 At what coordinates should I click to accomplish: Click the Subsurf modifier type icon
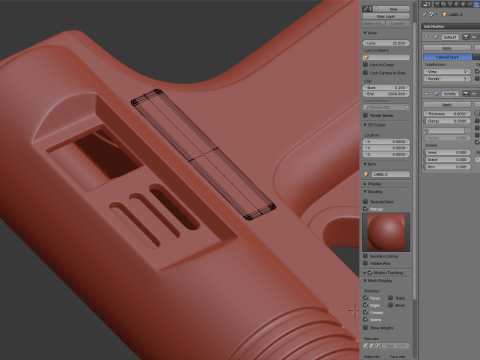pos(436,37)
